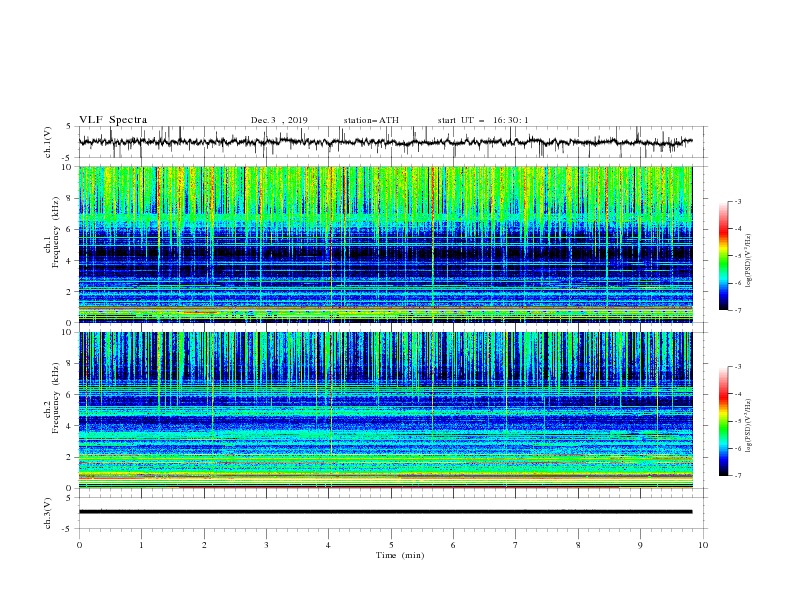Click the ch.2 spectrogram plot
The width and height of the screenshot is (792, 612).
pyautogui.click(x=385, y=410)
